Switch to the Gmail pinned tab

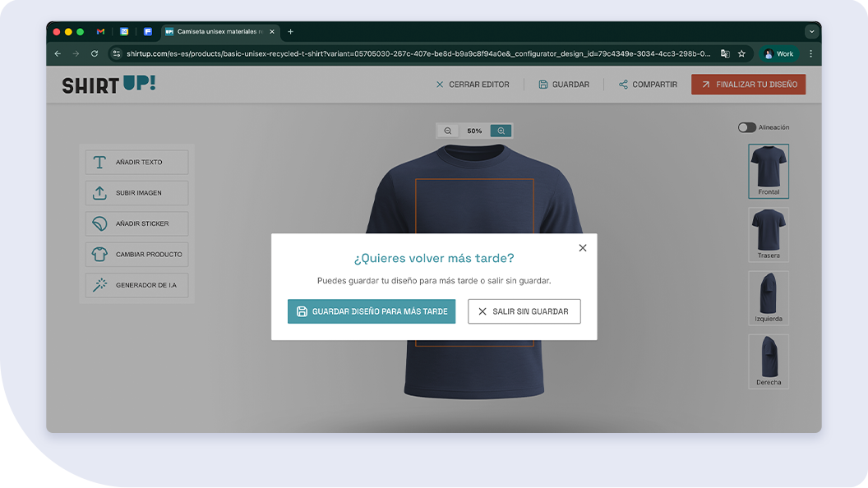[x=100, y=31]
